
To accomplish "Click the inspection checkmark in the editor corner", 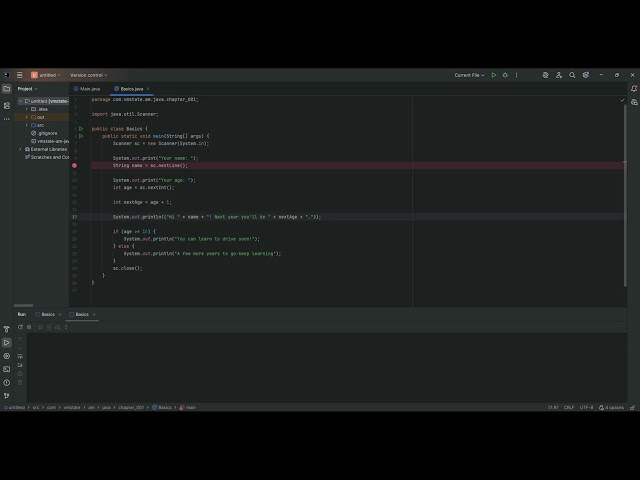I will tap(622, 100).
